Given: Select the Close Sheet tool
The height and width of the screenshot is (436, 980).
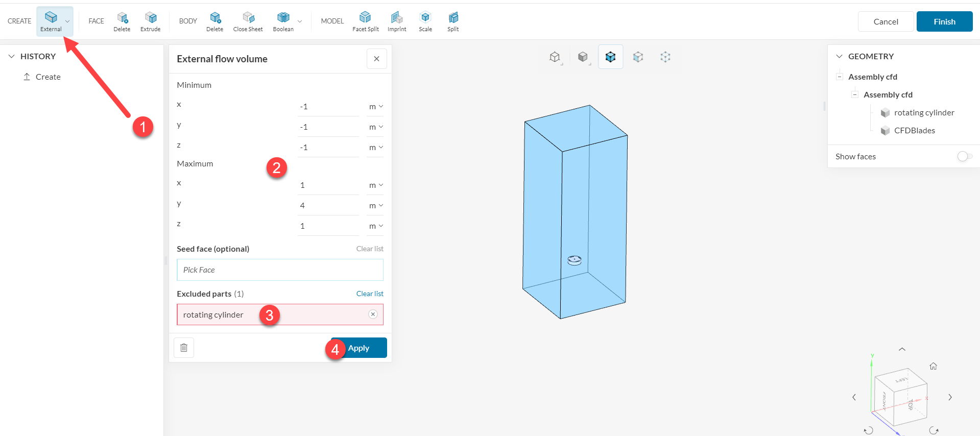Looking at the screenshot, I should coord(248,21).
